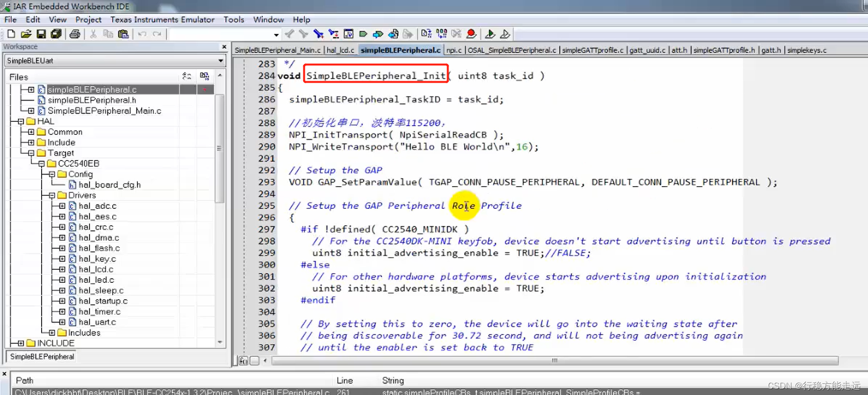Viewport: 868px width, 395px height.
Task: Click the editor horizontal scrollbar
Action: 554,361
